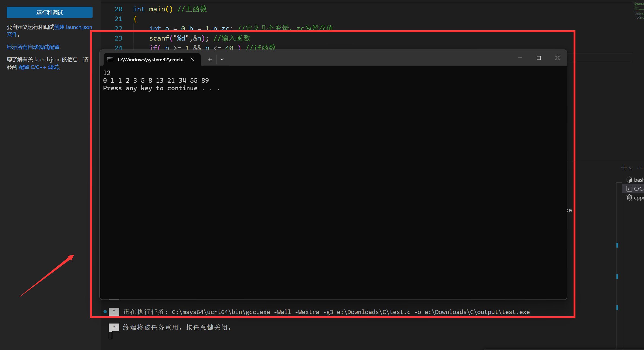Screen dimensions: 644x350
Task: Click the scanf line of code
Action: point(200,38)
